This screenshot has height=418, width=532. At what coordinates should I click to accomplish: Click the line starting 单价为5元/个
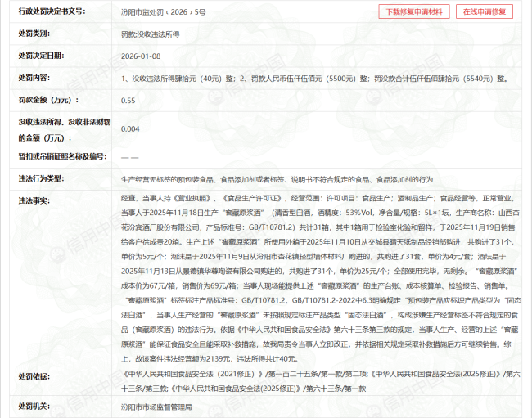(313, 257)
